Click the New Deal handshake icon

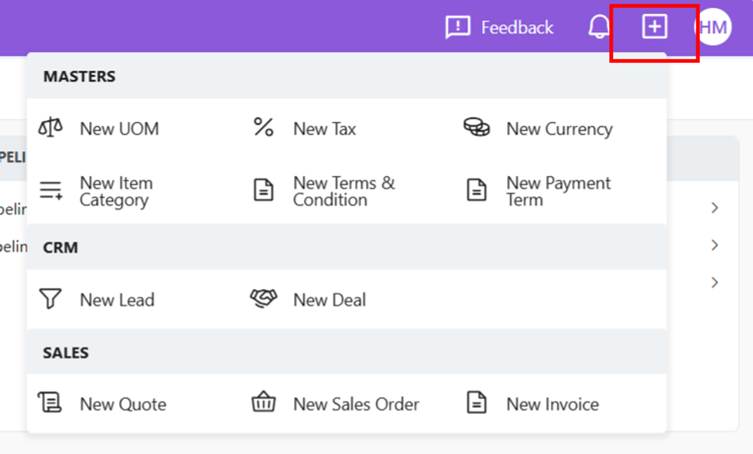coord(263,299)
